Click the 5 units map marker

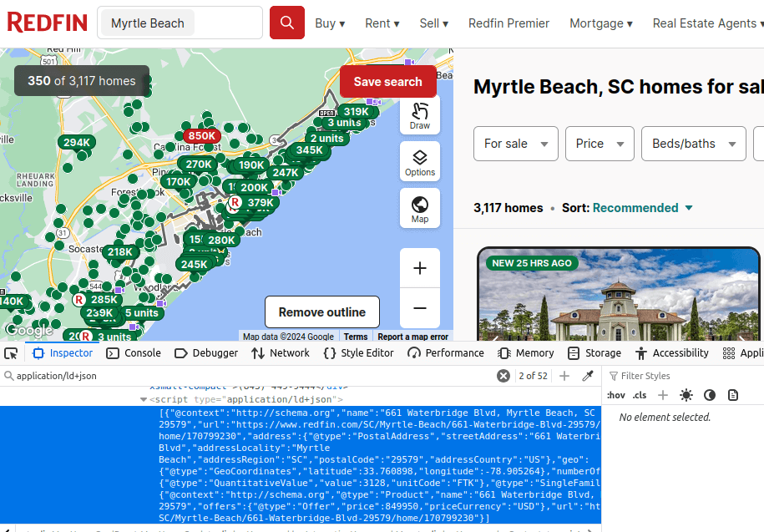pyautogui.click(x=142, y=312)
